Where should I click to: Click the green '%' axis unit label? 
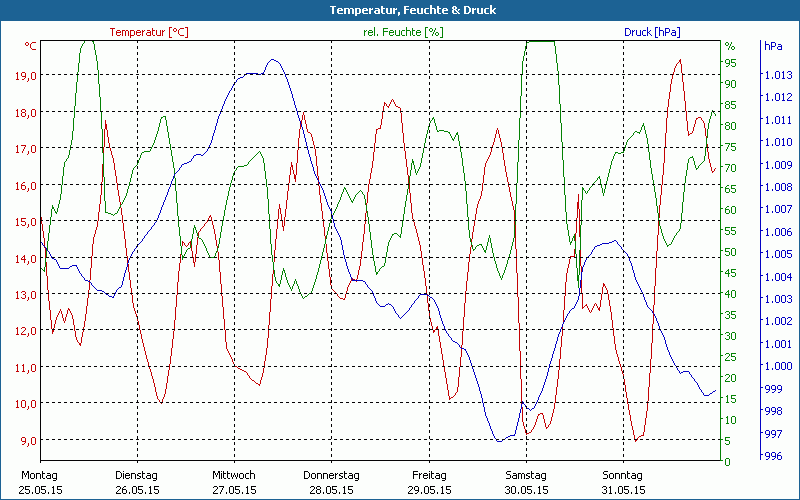(730, 46)
